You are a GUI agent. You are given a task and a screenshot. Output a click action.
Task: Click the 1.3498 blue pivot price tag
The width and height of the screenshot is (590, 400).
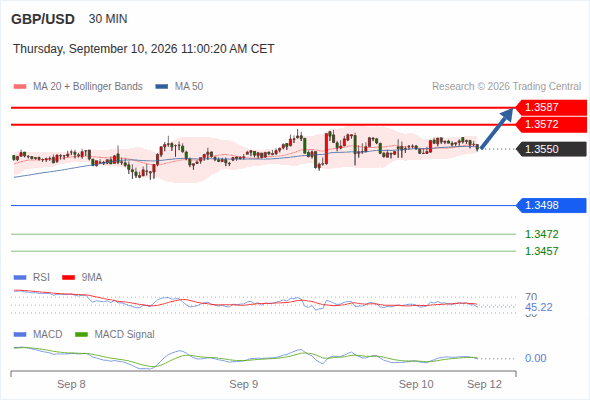tap(551, 205)
